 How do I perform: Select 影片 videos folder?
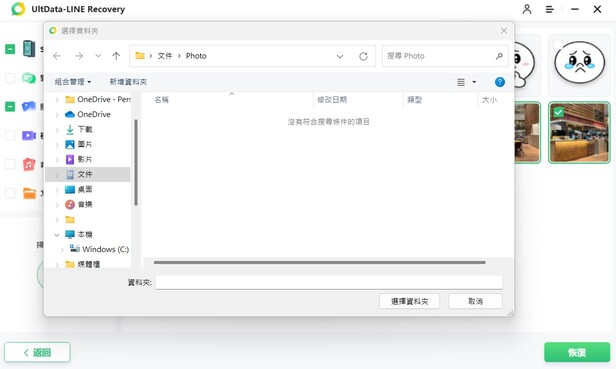tap(79, 159)
